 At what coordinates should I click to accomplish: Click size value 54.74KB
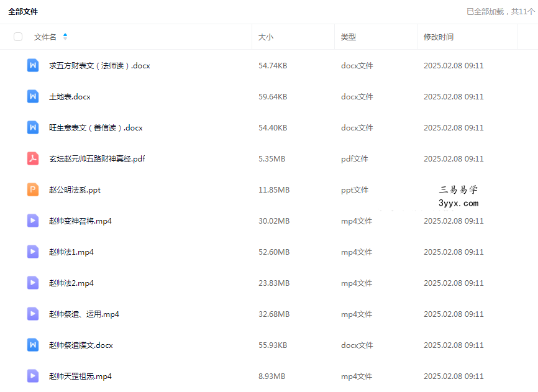(273, 65)
